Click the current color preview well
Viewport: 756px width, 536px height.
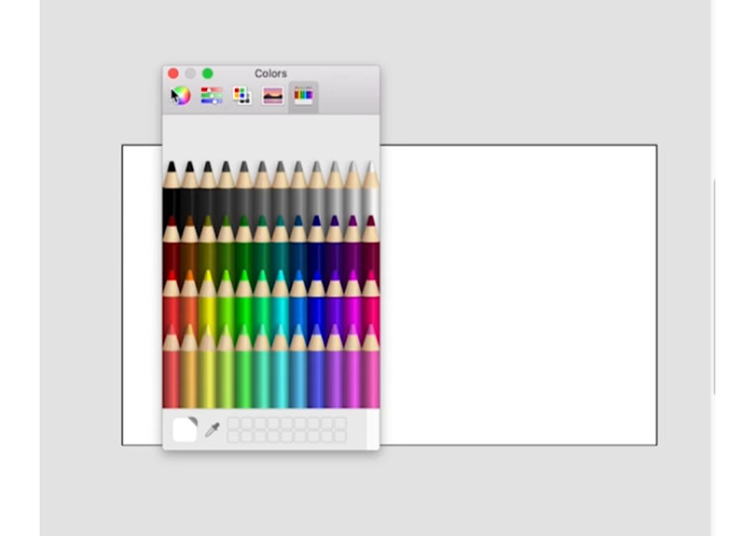pos(185,429)
